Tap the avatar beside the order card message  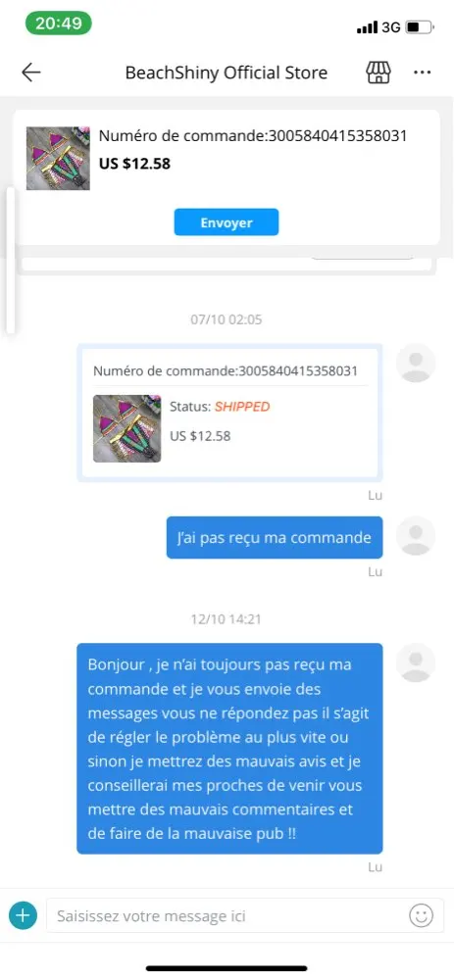click(x=416, y=363)
